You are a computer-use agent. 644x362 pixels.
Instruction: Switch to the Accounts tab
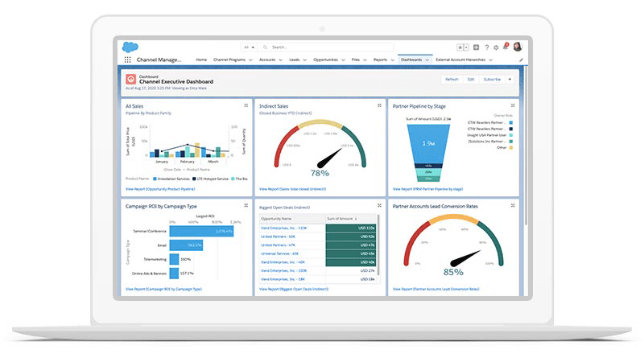pyautogui.click(x=267, y=60)
